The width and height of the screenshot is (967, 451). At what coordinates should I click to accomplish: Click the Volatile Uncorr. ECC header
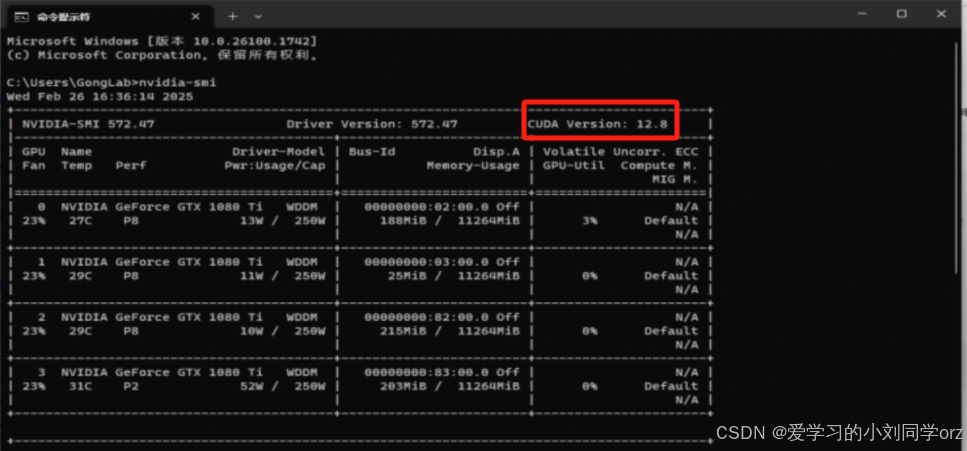[x=620, y=152]
